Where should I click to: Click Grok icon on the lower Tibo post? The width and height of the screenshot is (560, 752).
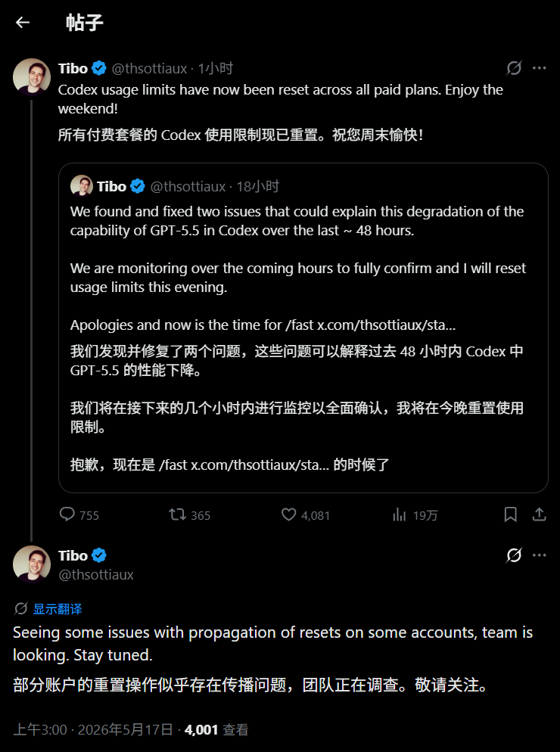[x=514, y=555]
